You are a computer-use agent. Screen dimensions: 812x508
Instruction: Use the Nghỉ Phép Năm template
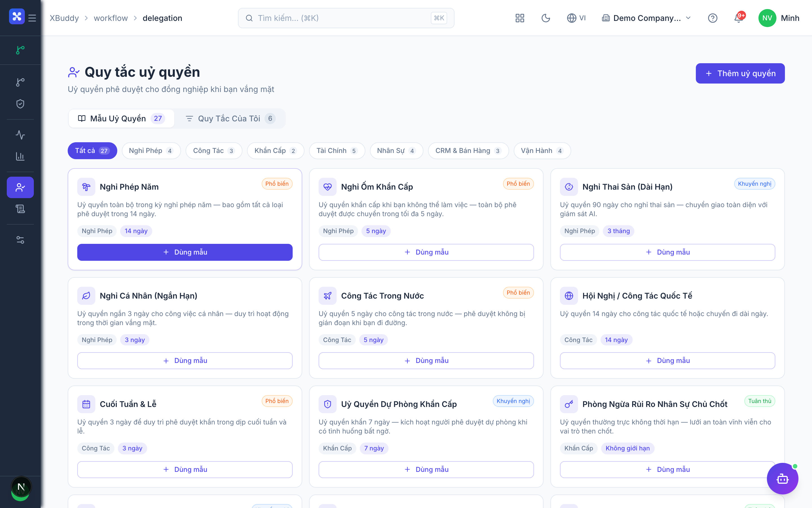tap(185, 252)
